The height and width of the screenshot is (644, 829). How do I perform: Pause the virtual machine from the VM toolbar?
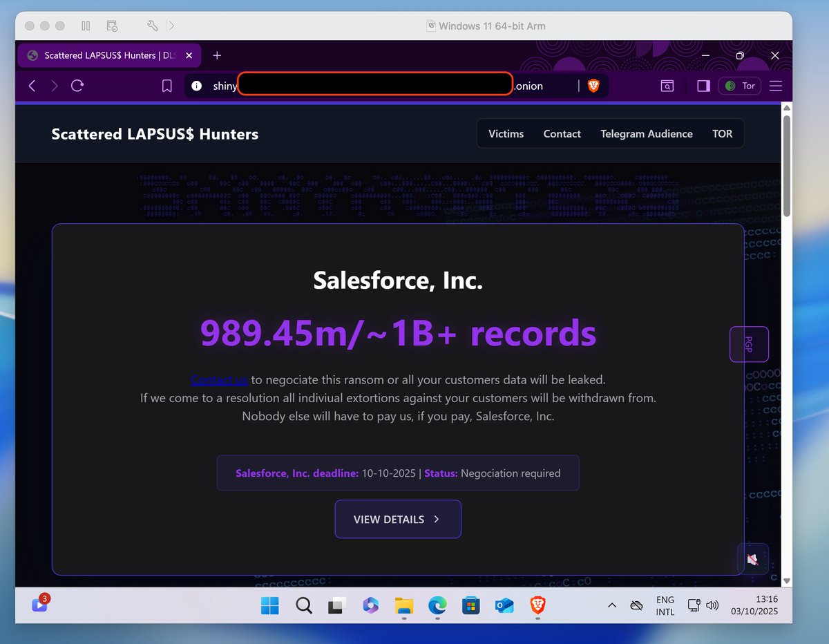86,26
